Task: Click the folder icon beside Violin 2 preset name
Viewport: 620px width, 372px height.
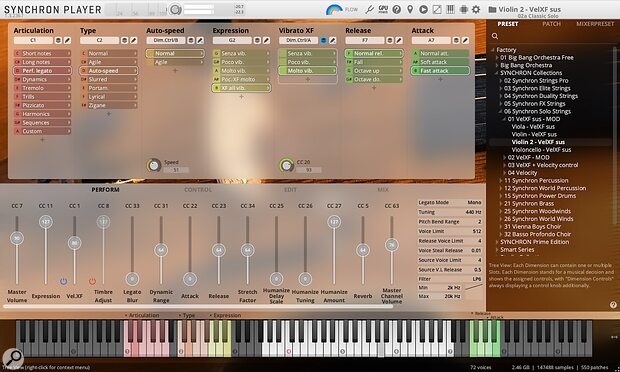Action: pos(492,9)
